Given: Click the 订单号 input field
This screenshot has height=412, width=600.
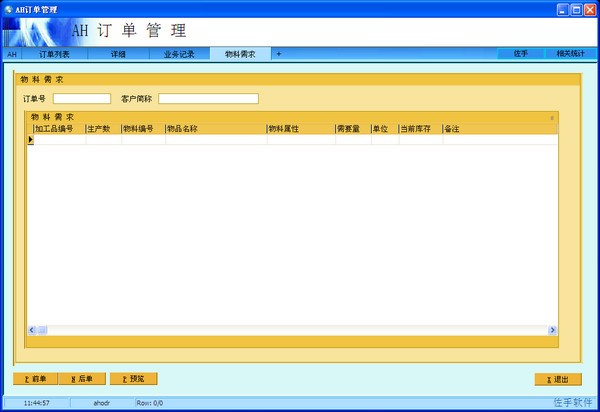Looking at the screenshot, I should click(x=82, y=99).
